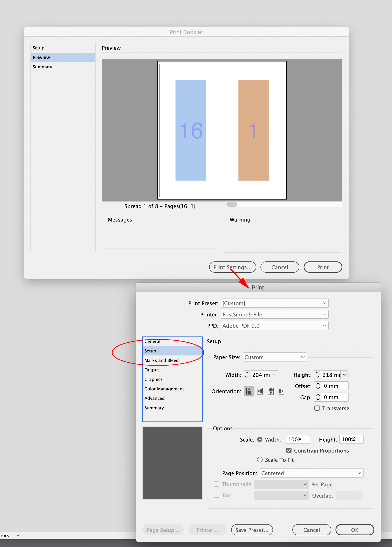Click the spread navigation slider below preview

point(231,204)
